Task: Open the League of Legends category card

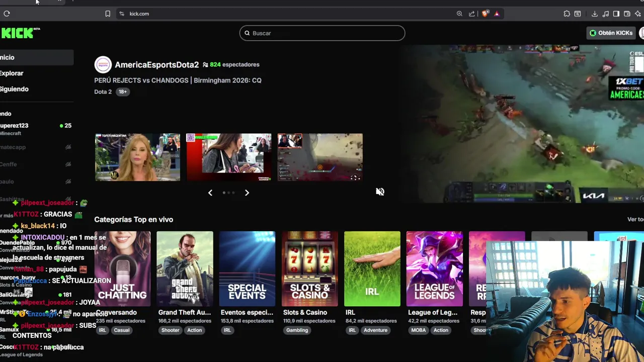Action: [x=435, y=268]
